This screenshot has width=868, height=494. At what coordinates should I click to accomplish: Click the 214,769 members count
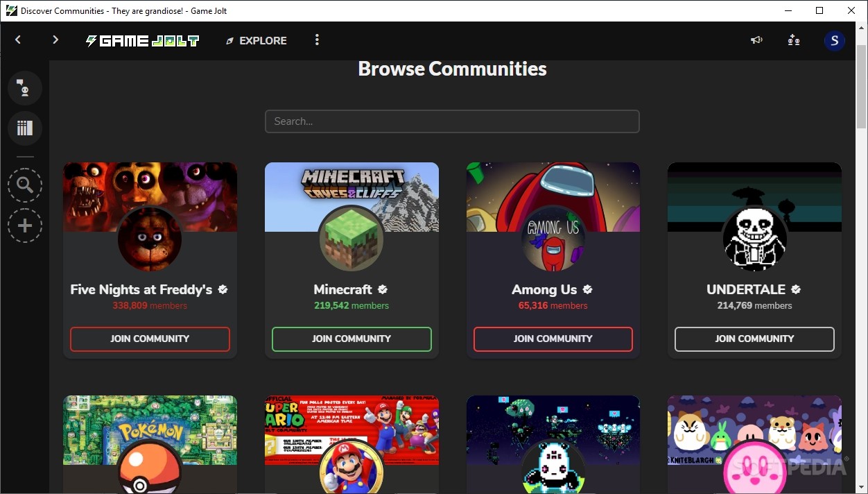click(754, 305)
